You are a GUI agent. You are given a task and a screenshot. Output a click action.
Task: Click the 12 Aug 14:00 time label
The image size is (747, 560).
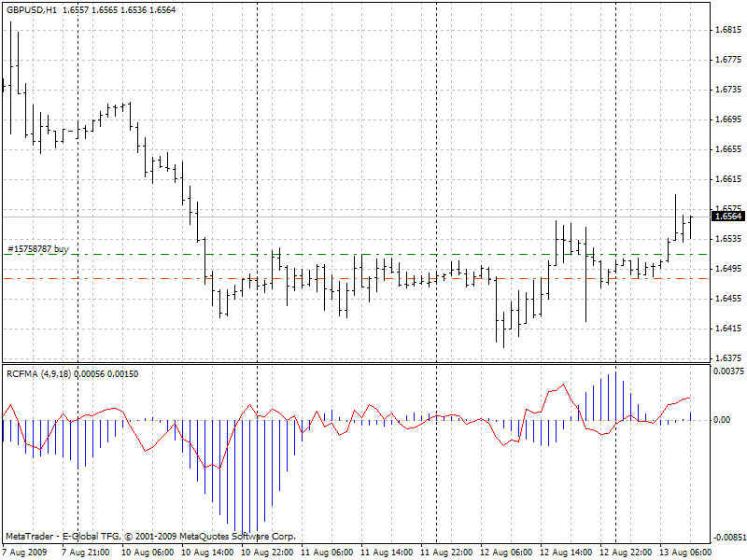click(x=566, y=552)
